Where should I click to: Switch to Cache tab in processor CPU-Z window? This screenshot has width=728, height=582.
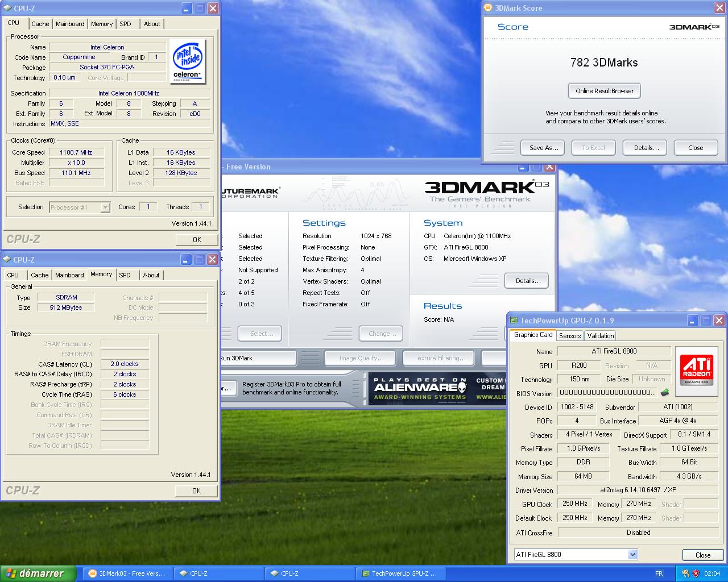40,24
